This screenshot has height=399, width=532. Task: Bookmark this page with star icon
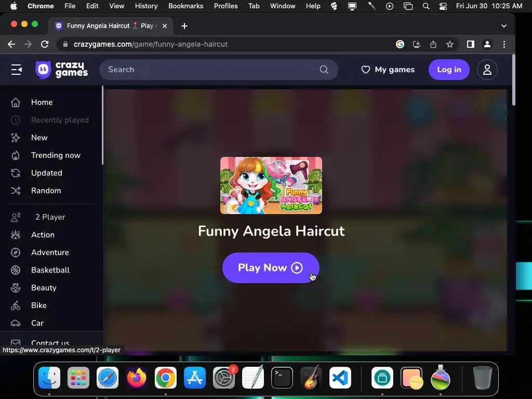(x=450, y=44)
